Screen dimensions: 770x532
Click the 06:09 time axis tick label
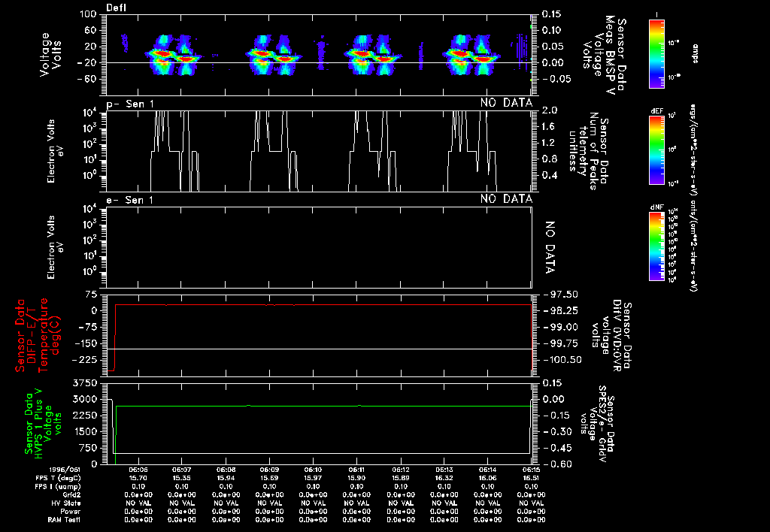269,469
